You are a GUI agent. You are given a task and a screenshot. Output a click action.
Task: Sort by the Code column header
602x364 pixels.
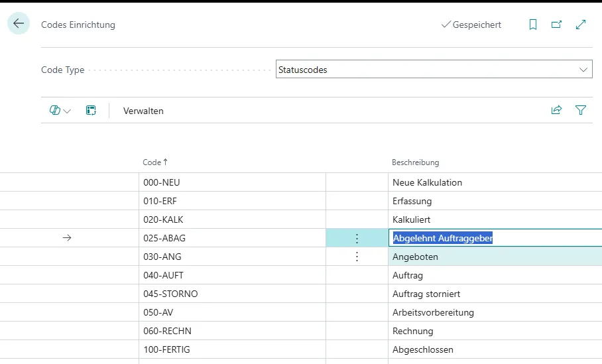pos(155,162)
